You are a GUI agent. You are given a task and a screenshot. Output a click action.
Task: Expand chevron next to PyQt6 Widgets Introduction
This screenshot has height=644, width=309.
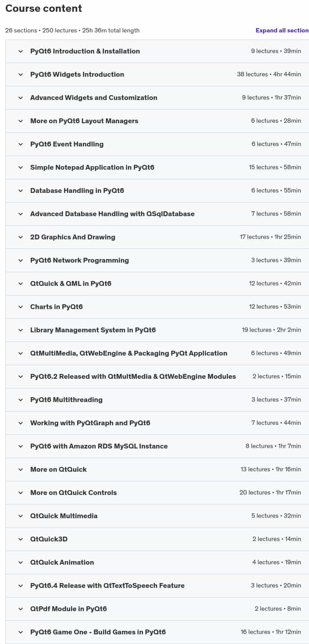(x=20, y=75)
